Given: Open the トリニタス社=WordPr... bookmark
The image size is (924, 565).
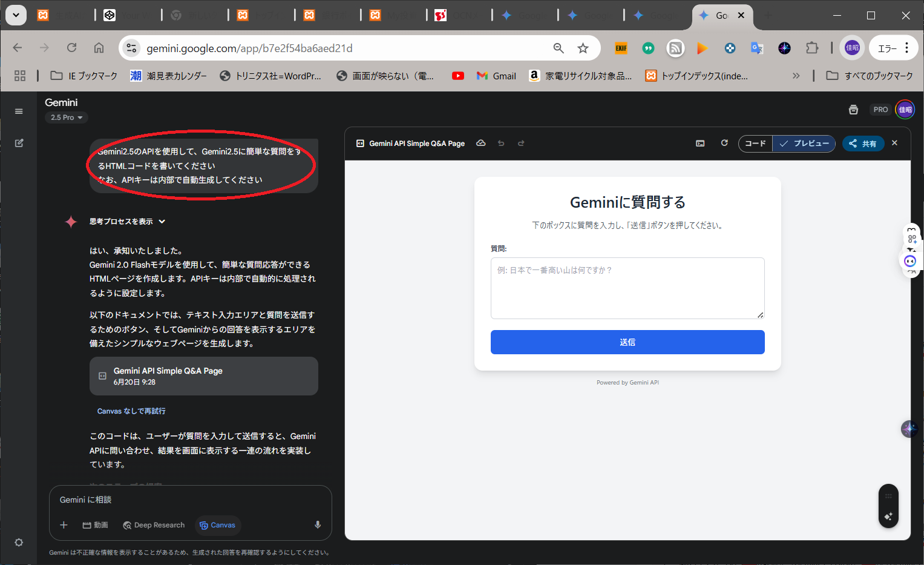Looking at the screenshot, I should tap(270, 76).
